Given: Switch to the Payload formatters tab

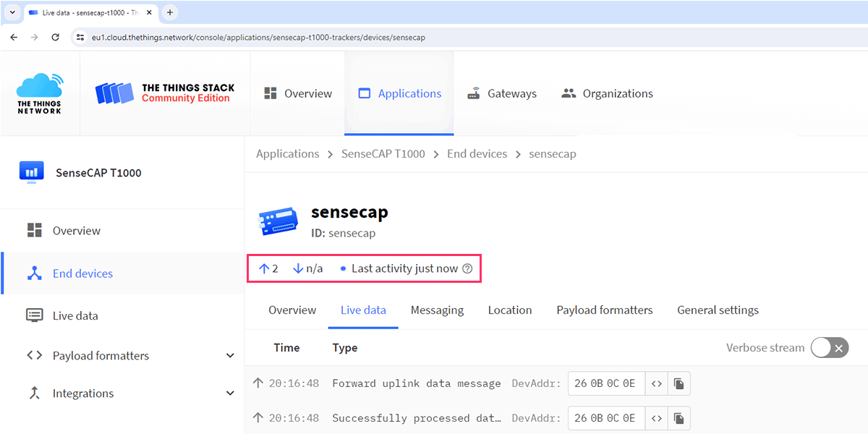Looking at the screenshot, I should pyautogui.click(x=605, y=310).
